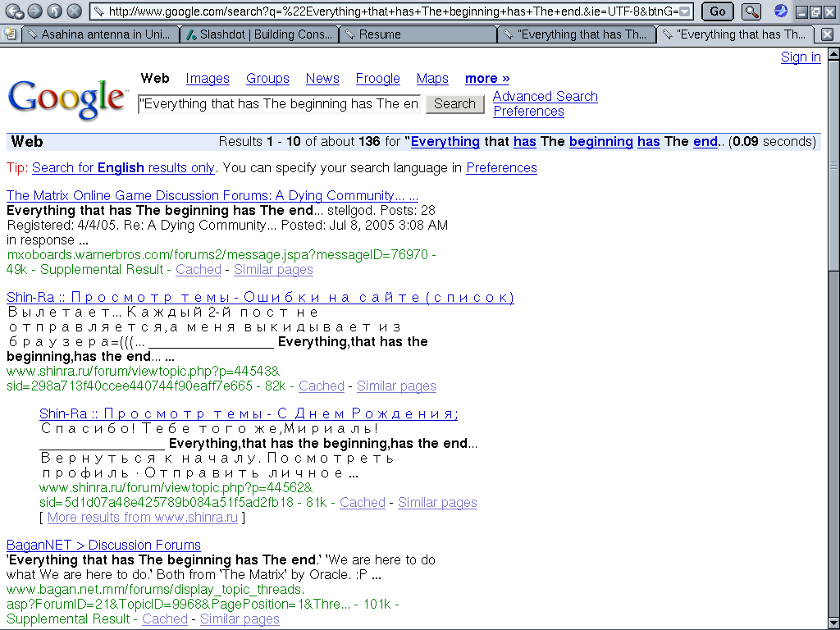This screenshot has height=630, width=840.
Task: Click the Sign in link
Action: coord(801,57)
